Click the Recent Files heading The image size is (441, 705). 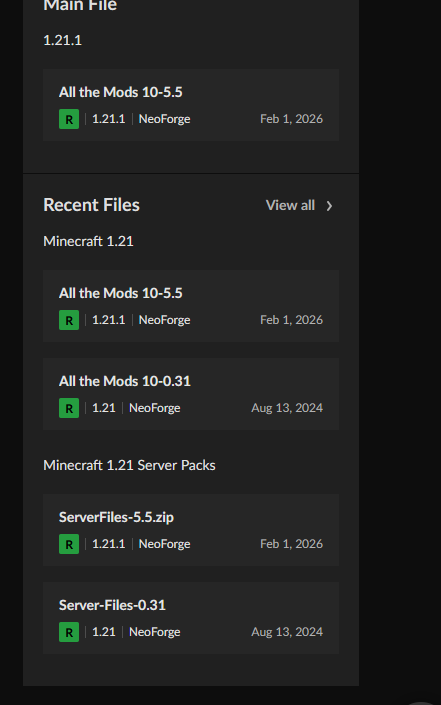(91, 205)
